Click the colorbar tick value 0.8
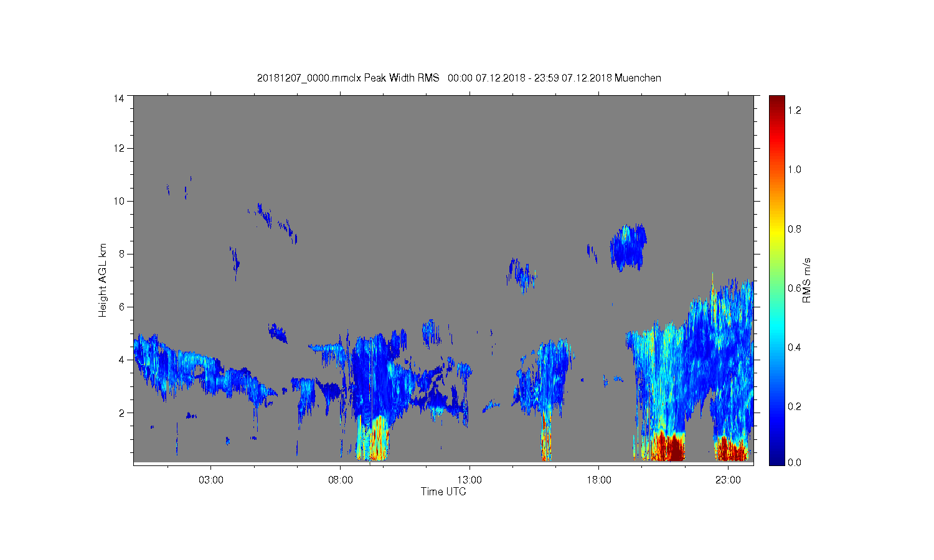934x560 pixels. pos(795,229)
